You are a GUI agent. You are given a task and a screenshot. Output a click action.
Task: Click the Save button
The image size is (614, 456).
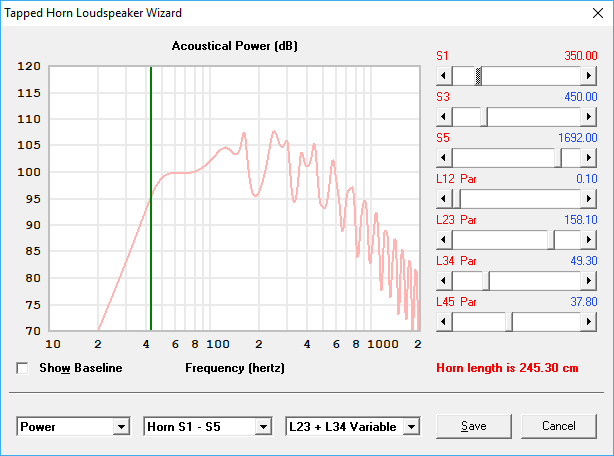tap(474, 426)
